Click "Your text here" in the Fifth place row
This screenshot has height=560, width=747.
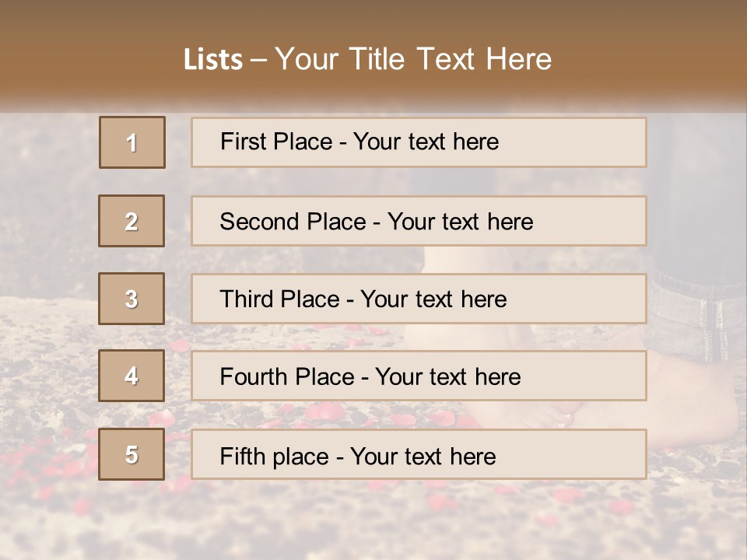click(423, 456)
